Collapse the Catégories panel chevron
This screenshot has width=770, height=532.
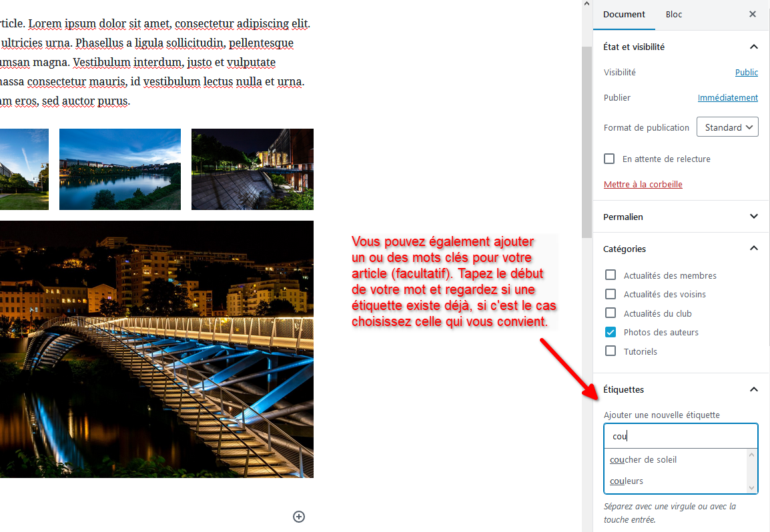click(x=753, y=249)
